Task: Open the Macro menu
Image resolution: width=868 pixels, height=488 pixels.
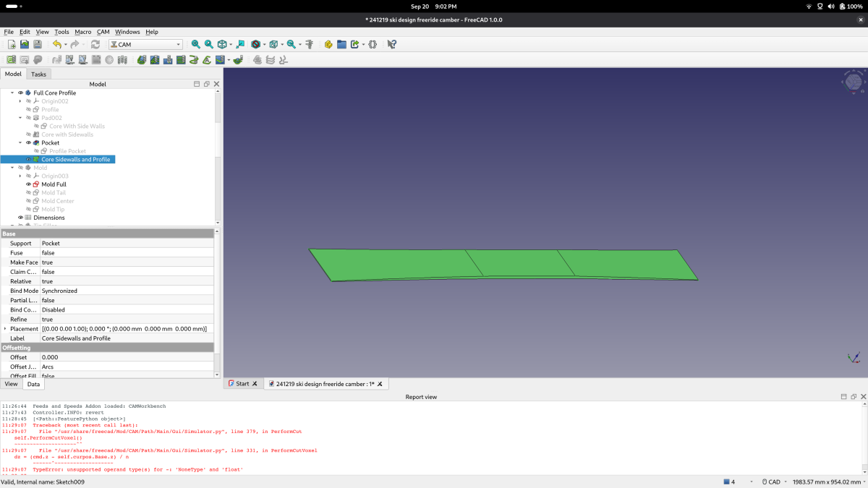Action: (x=82, y=32)
